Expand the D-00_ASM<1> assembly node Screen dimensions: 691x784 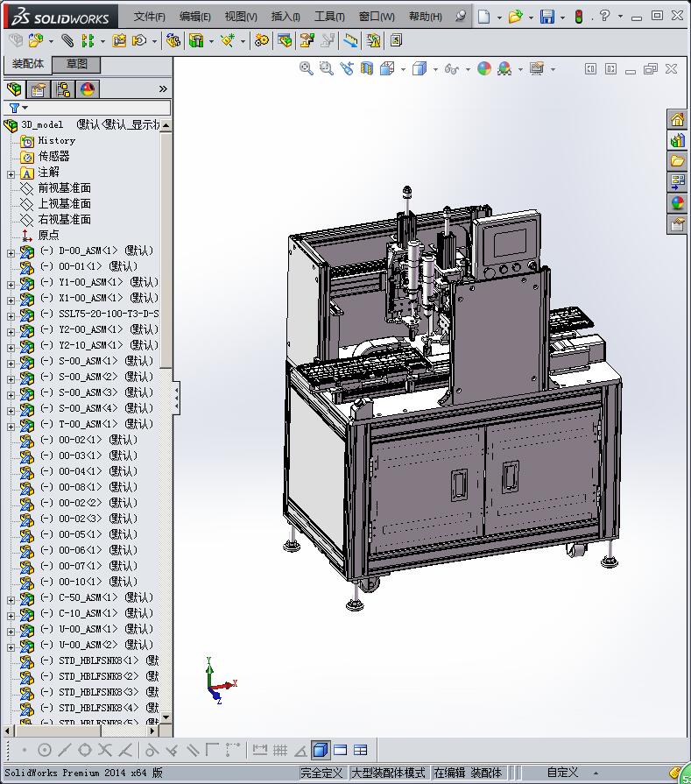pos(11,253)
